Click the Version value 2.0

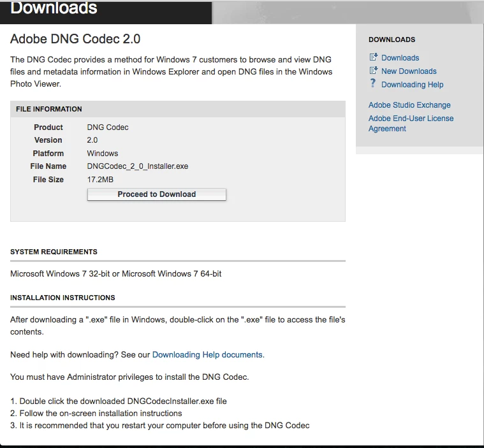(92, 140)
